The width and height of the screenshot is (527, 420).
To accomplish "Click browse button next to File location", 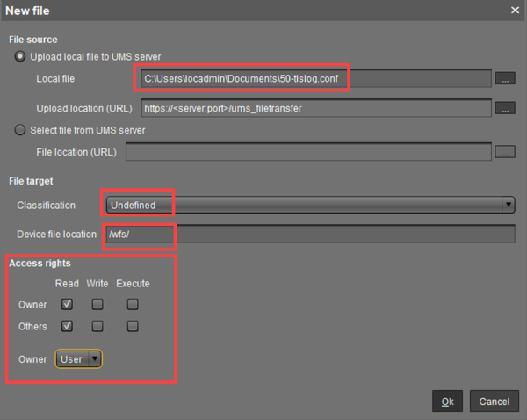I will pyautogui.click(x=504, y=152).
